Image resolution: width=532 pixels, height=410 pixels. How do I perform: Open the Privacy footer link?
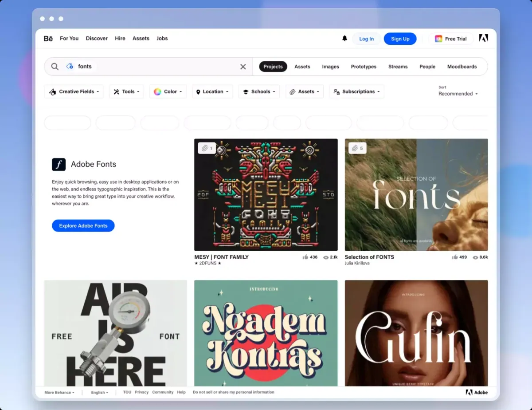click(x=142, y=392)
